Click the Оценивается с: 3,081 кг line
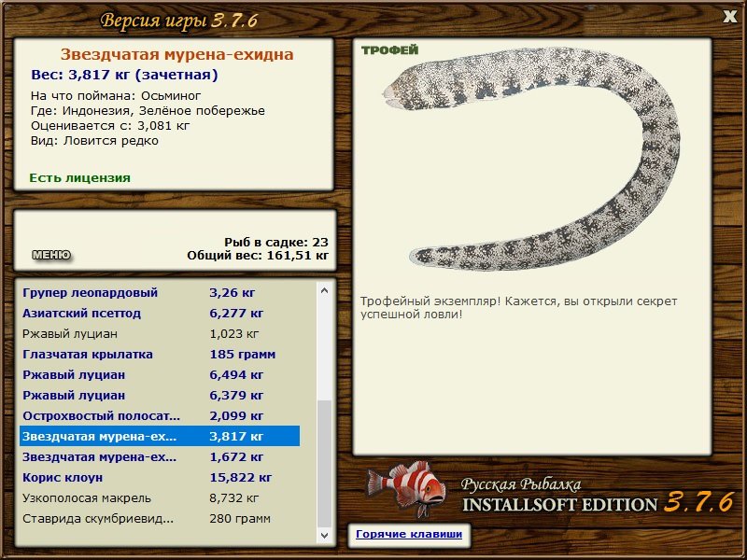 110,126
